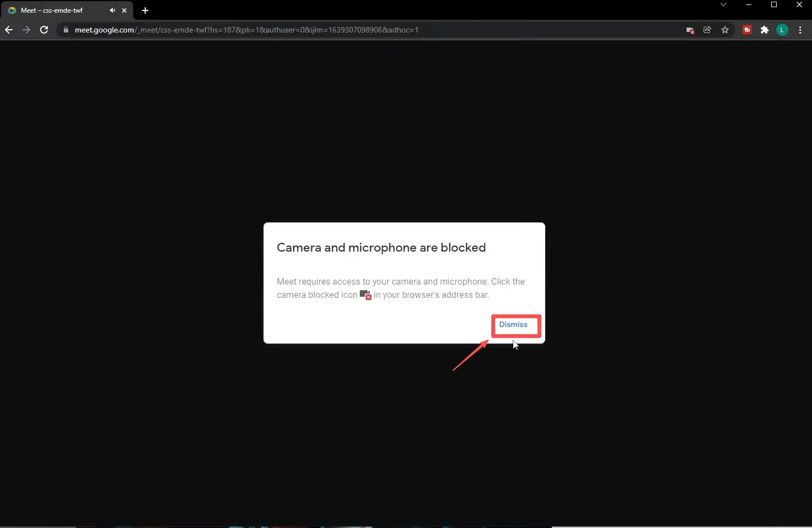This screenshot has height=528, width=812.
Task: Dismiss the camera and microphone blocked dialog
Action: tap(513, 325)
